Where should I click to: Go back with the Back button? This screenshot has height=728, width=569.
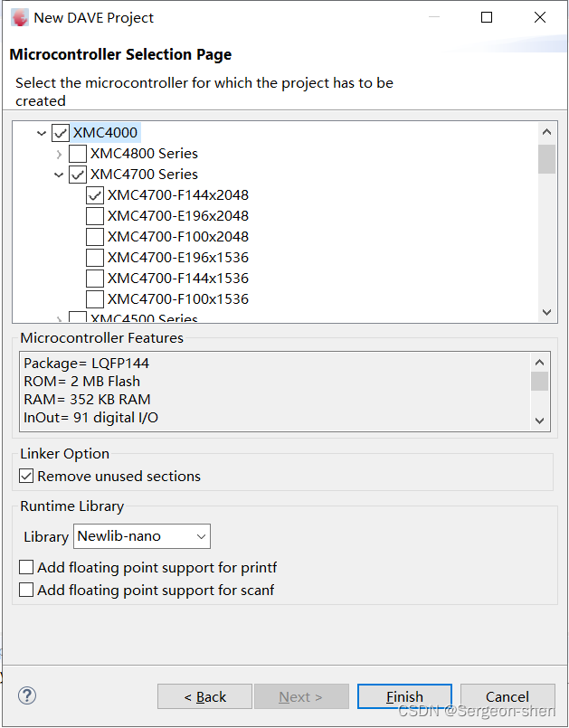(x=204, y=696)
